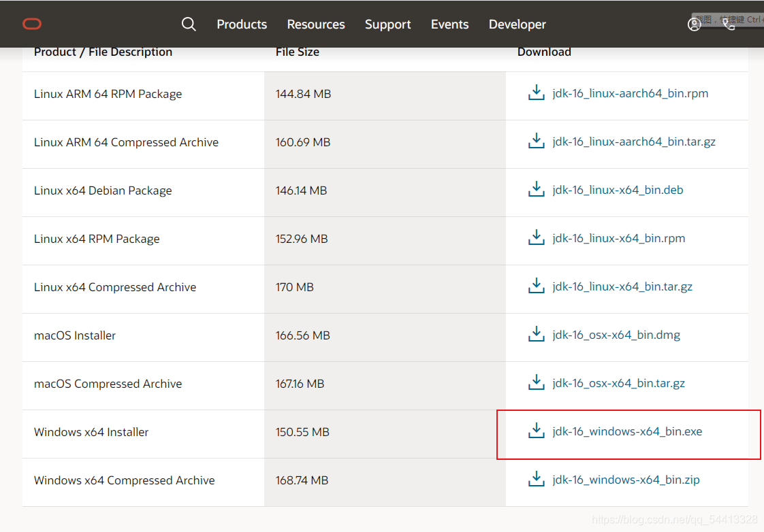Select the Linux x64 Debian Package text
The image size is (764, 532).
click(103, 190)
